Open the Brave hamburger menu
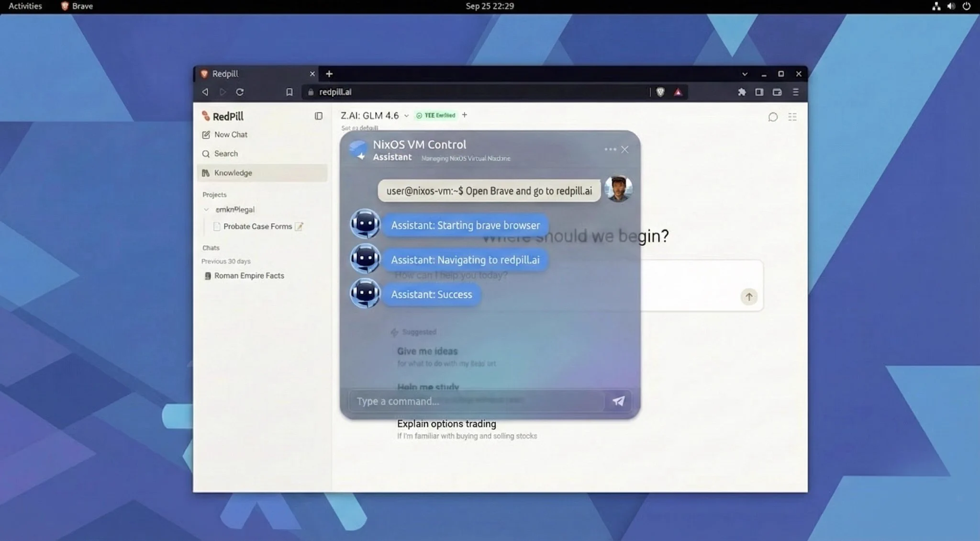Viewport: 980px width, 541px height. [x=796, y=92]
